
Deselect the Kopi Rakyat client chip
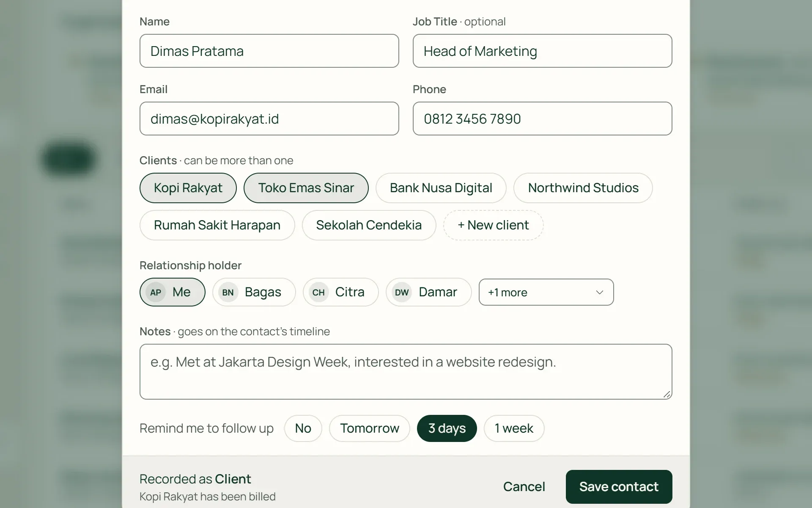point(188,188)
